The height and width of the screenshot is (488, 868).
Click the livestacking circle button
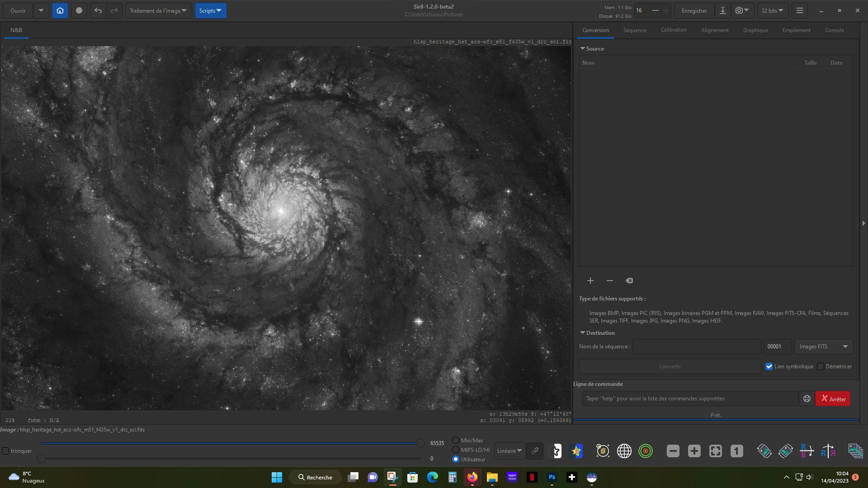(79, 10)
